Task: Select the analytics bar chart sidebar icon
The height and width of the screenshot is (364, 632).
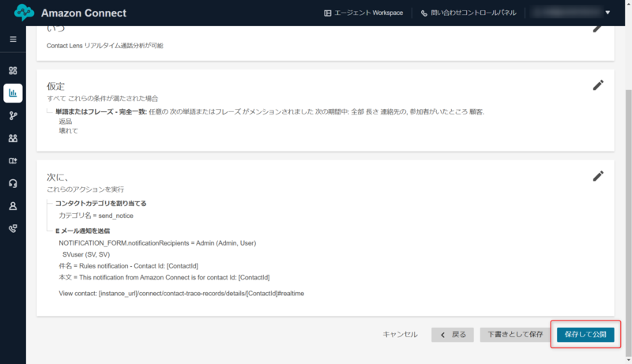Action: pyautogui.click(x=13, y=93)
